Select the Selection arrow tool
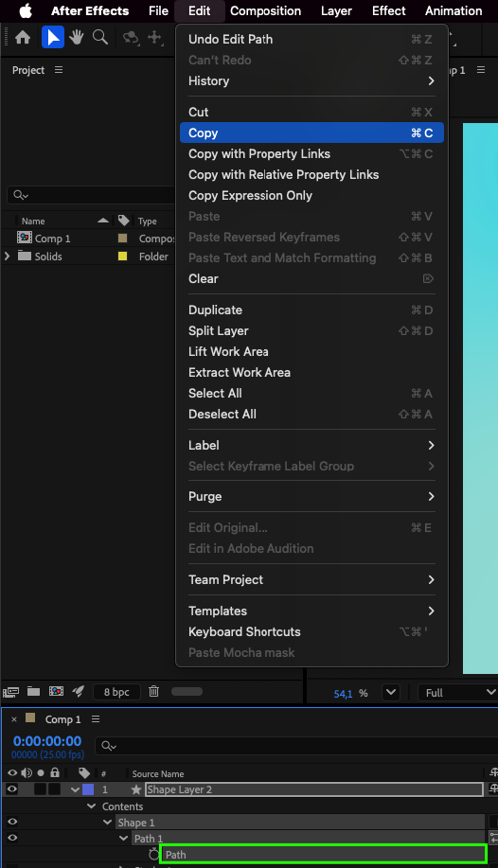This screenshot has height=868, width=498. (53, 37)
